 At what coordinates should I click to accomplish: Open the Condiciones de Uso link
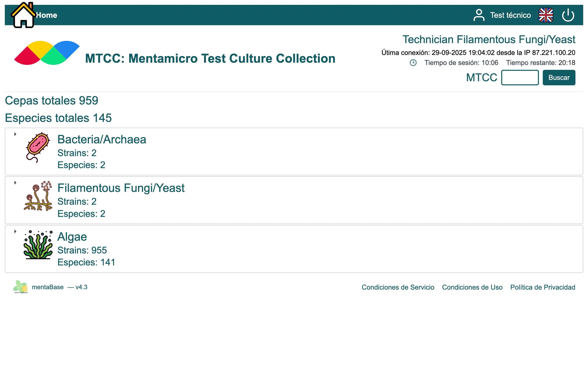pos(472,287)
